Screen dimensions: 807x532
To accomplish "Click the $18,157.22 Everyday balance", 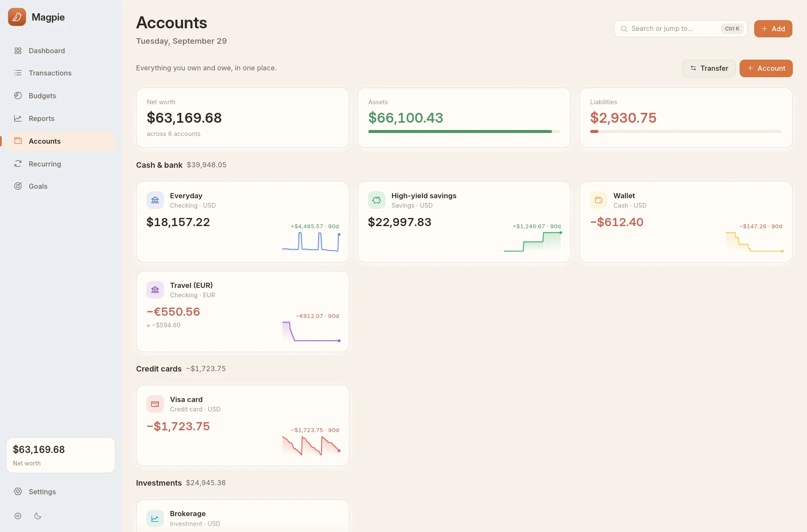I will pyautogui.click(x=178, y=222).
